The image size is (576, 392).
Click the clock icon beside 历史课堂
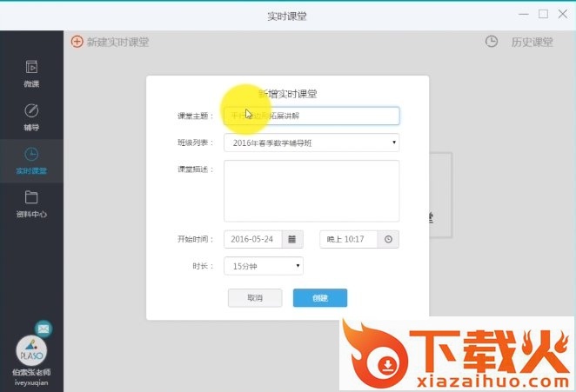tap(492, 42)
